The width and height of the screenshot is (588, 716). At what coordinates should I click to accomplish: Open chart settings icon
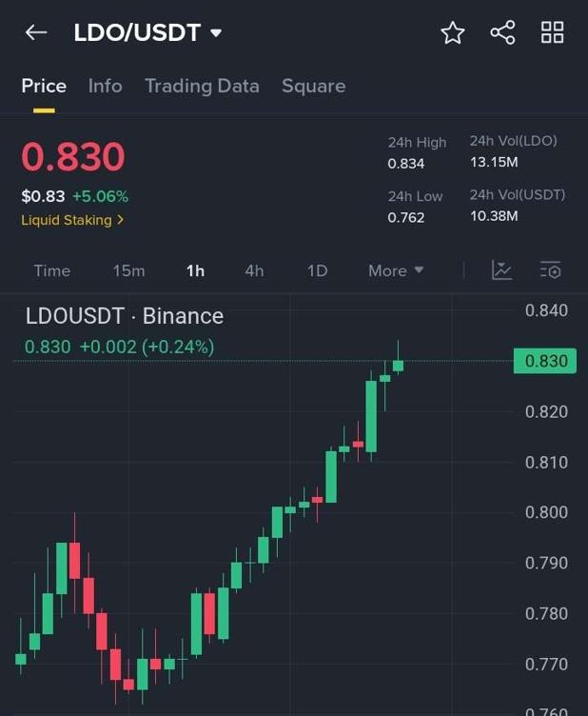click(550, 270)
